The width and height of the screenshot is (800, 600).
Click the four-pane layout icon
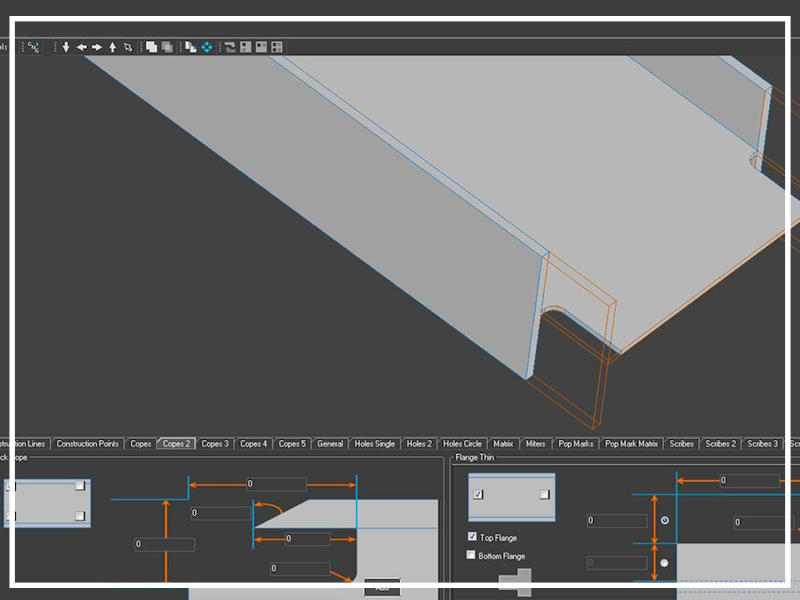(x=277, y=47)
